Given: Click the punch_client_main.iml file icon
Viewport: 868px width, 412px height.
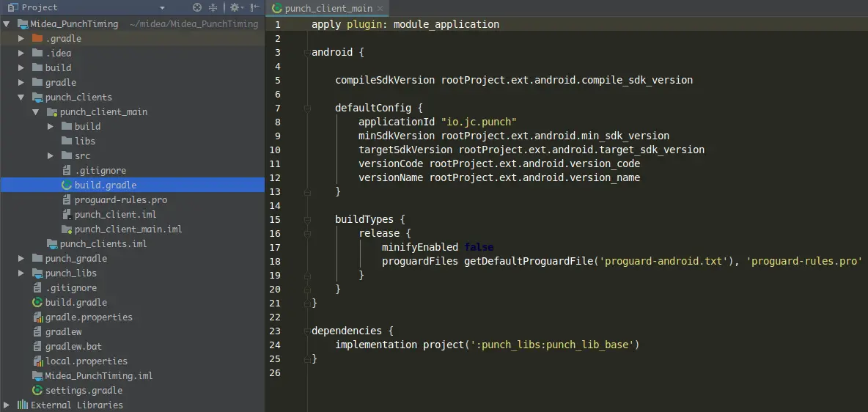Looking at the screenshot, I should click(x=67, y=229).
